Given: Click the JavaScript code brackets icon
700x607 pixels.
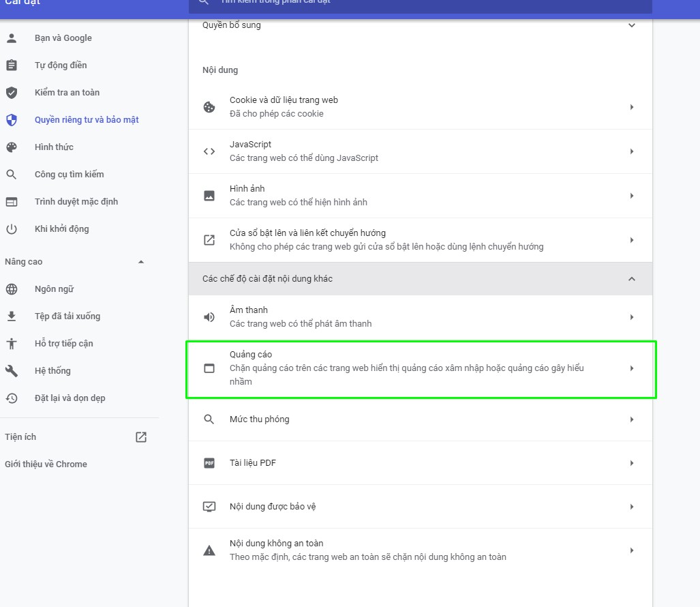Looking at the screenshot, I should pyautogui.click(x=209, y=151).
